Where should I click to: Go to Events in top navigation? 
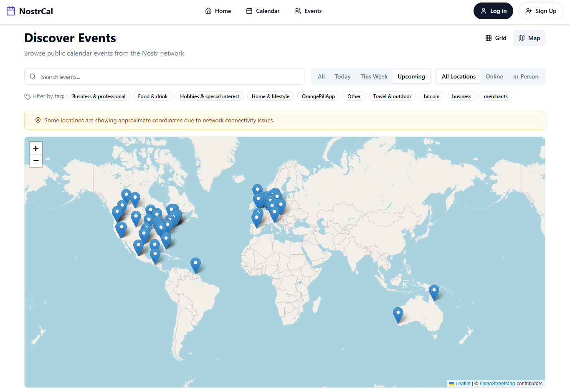[308, 11]
